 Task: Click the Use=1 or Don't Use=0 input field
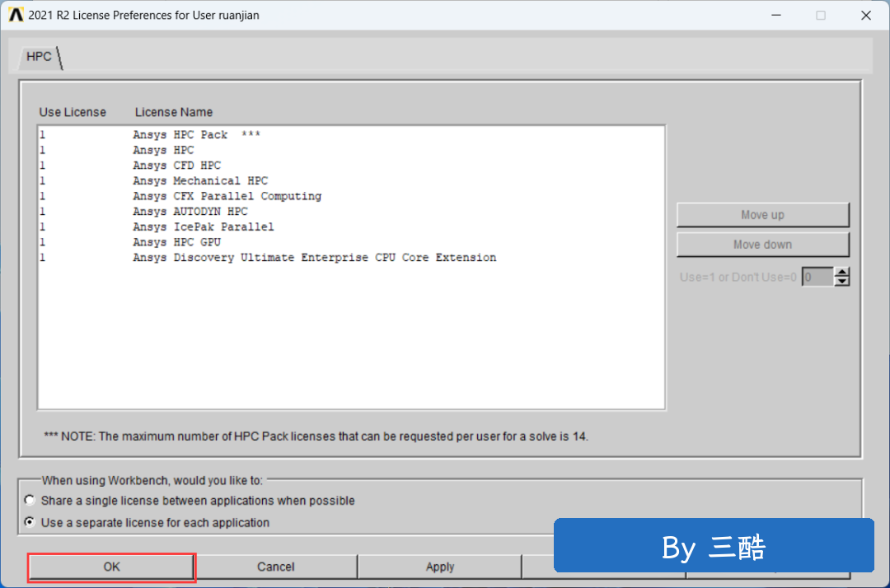[818, 278]
